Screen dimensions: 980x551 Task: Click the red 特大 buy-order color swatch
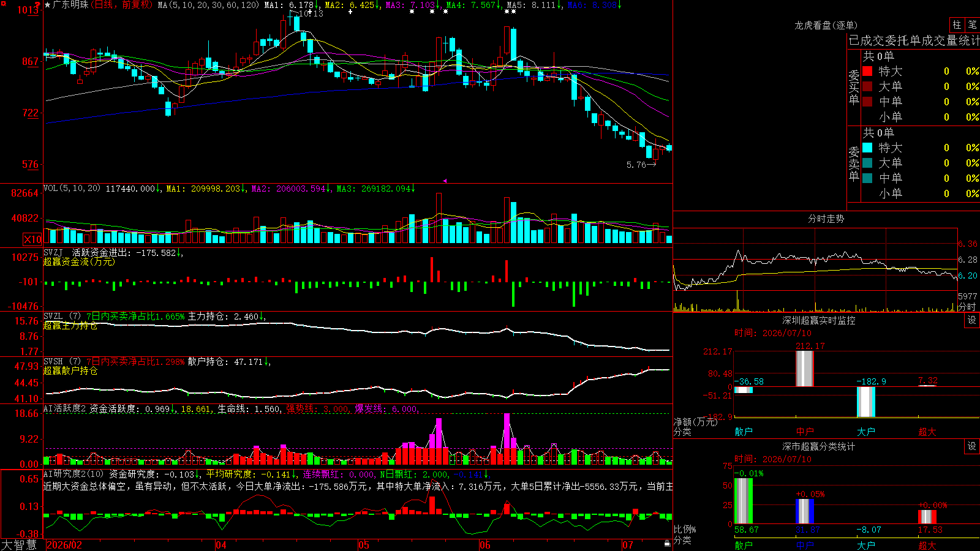pos(867,71)
